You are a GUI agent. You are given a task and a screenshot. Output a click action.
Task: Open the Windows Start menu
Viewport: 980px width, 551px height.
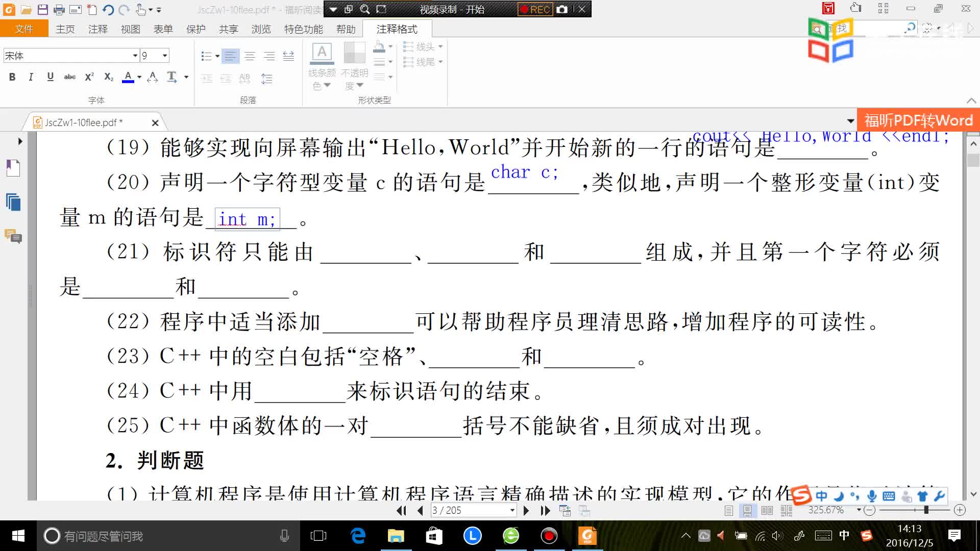pos(18,536)
